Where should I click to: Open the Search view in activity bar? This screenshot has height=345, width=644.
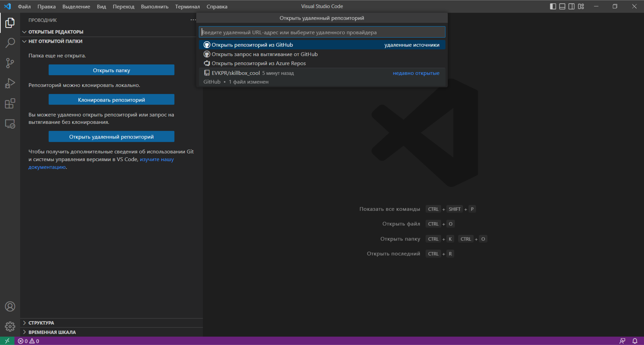[x=10, y=43]
